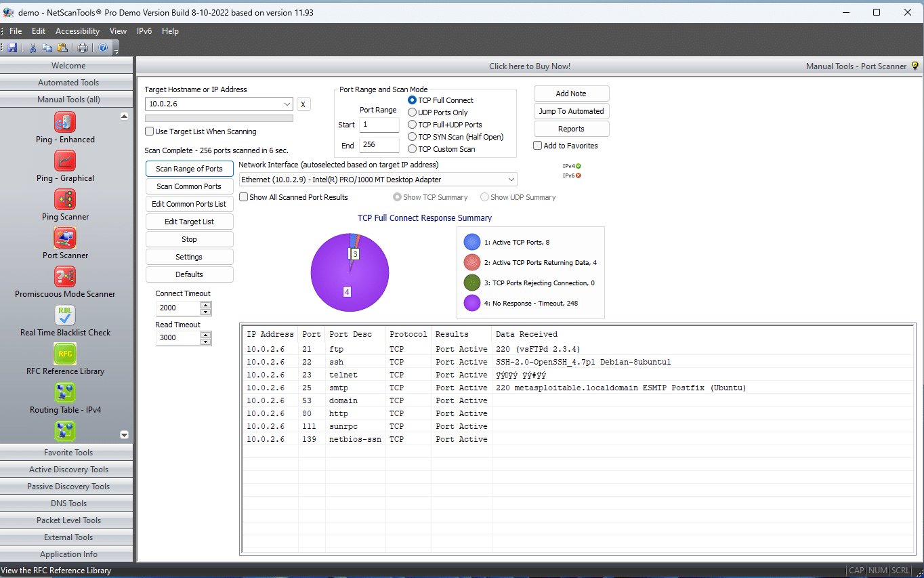Open the Real Time Blacklist Check icon
Viewport: 924px width, 578px height.
pos(65,316)
